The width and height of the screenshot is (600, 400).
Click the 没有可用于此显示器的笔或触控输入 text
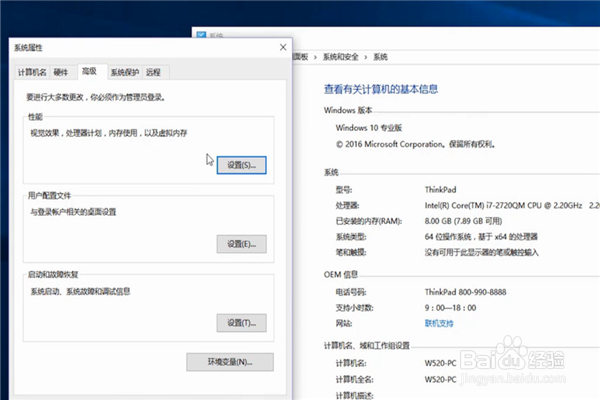point(482,253)
